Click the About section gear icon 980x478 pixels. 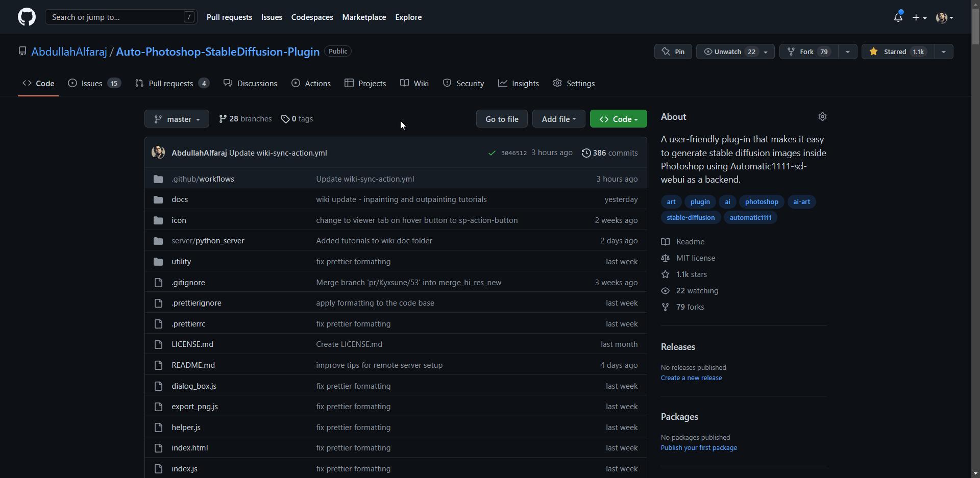tap(822, 117)
